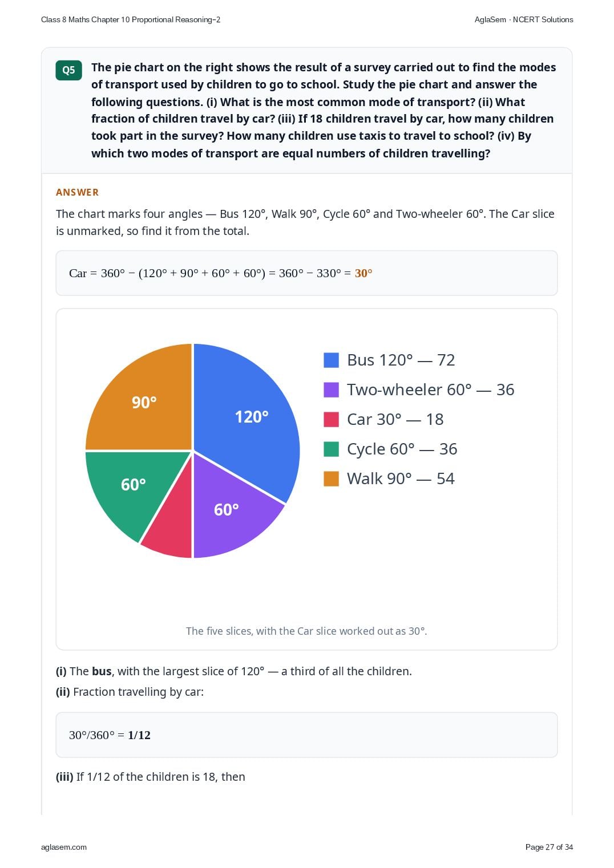Click the 1/12 fraction result box
The width and height of the screenshot is (614, 868).
306,735
